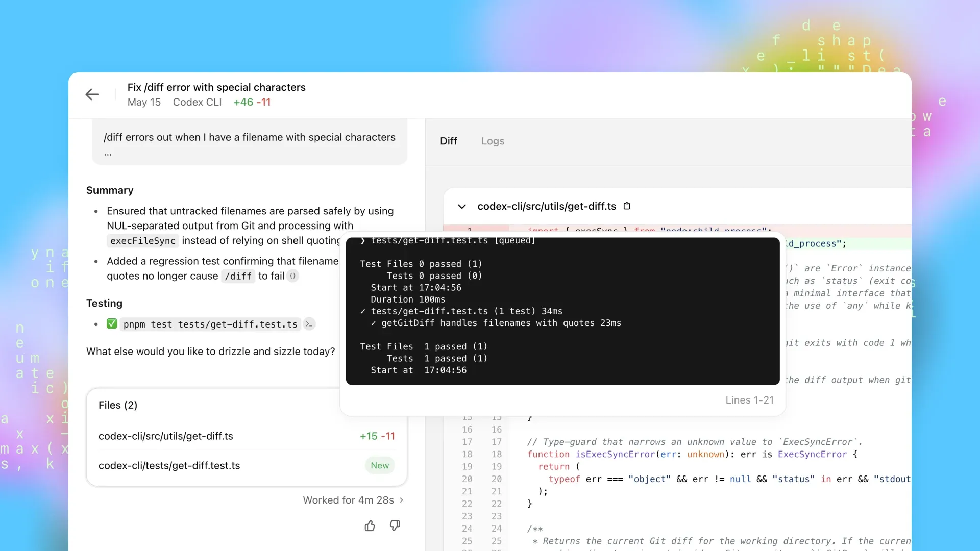Screen dimensions: 980x551
Task: Click the Lines 1-21 range indicator
Action: (748, 400)
